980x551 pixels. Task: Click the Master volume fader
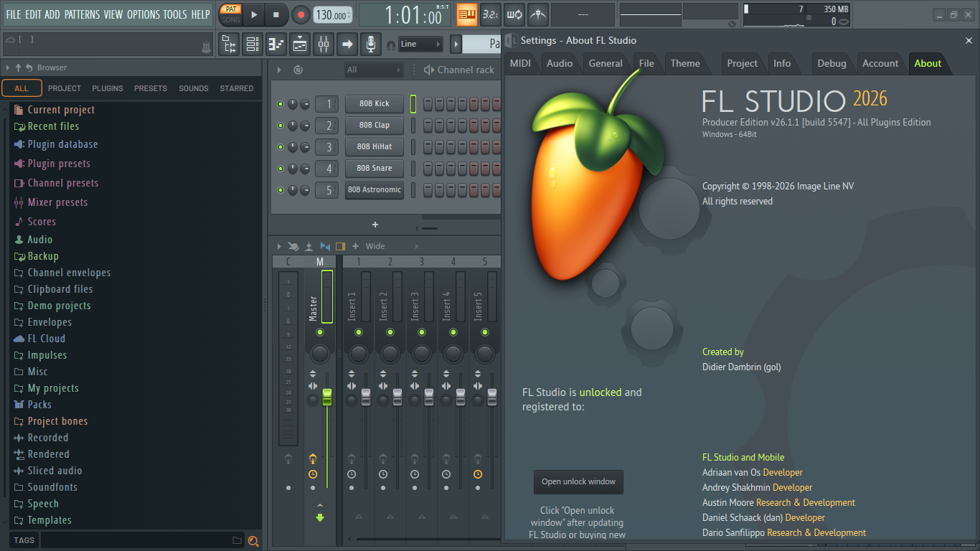327,397
